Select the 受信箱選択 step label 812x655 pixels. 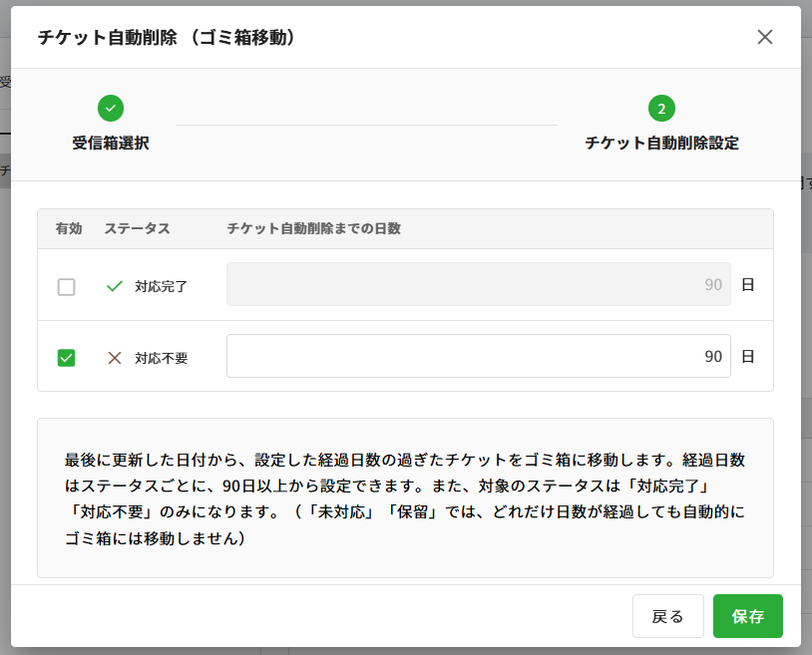[x=111, y=143]
